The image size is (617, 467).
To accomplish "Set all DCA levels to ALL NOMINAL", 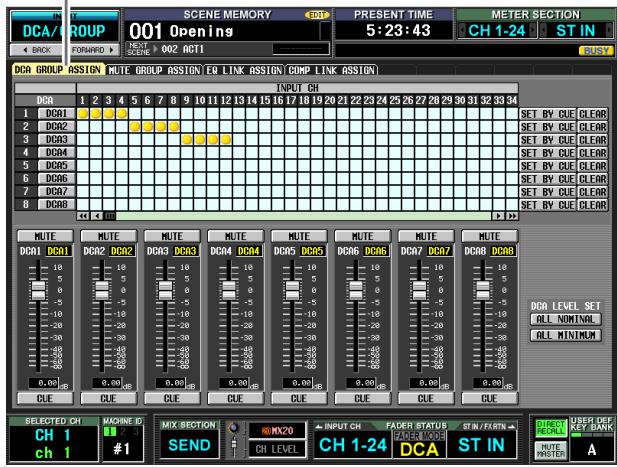I will tap(565, 319).
